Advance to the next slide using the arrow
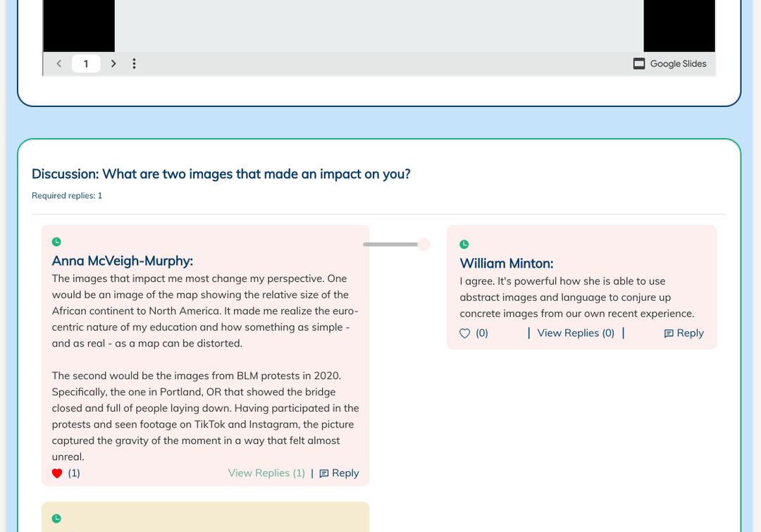This screenshot has width=761, height=532. [x=113, y=63]
